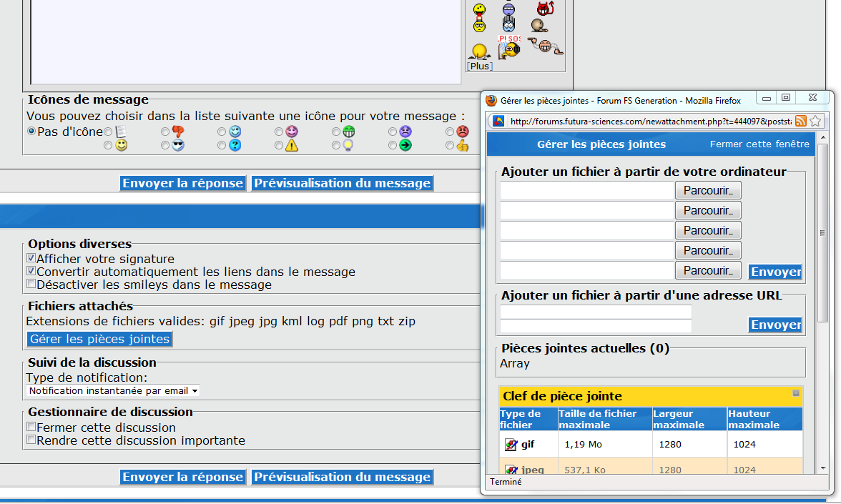Check 'Fermer cette discussion'
This screenshot has width=841, height=504.
tap(31, 427)
